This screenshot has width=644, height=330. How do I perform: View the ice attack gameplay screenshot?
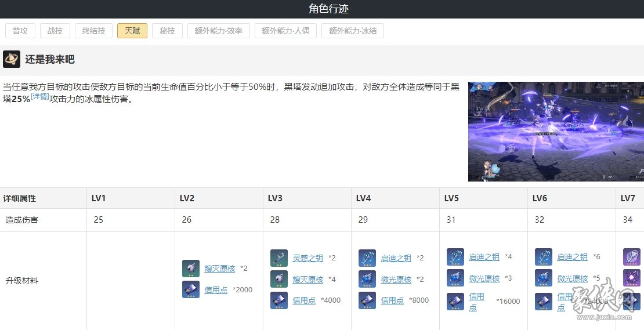556,131
